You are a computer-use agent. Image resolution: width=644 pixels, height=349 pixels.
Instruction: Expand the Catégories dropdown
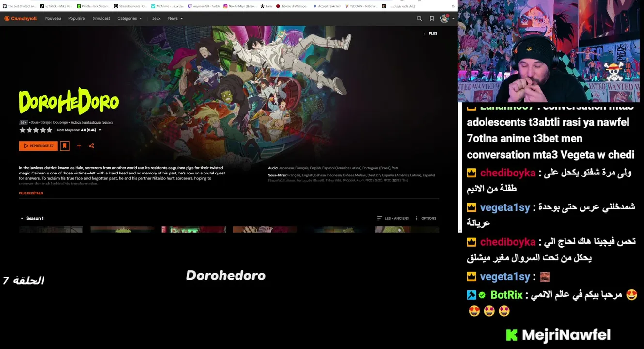129,18
